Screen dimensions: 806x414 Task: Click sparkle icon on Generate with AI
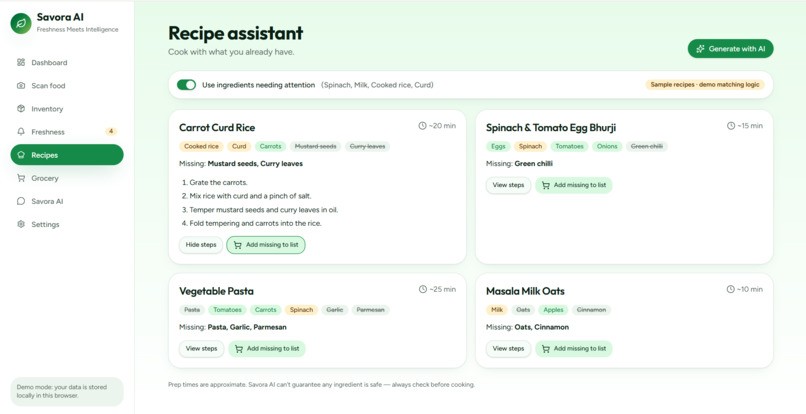pyautogui.click(x=700, y=49)
